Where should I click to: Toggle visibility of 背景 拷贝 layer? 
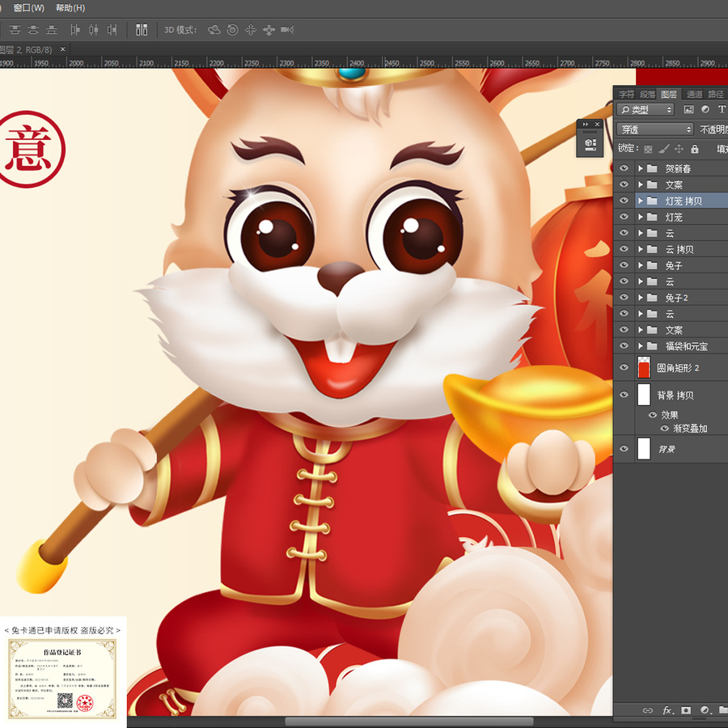pos(624,395)
